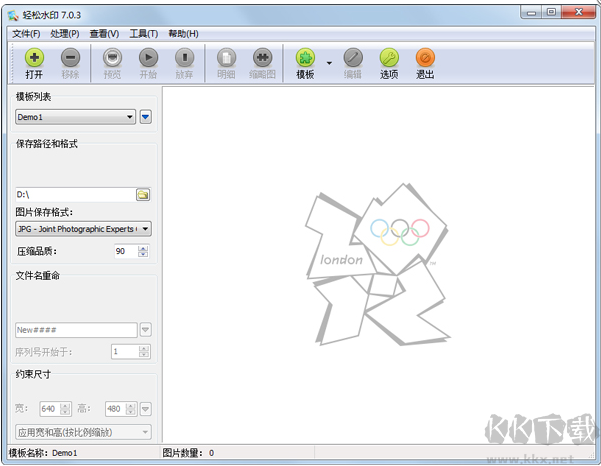Click the green Template (模板) puzzle icon
The height and width of the screenshot is (466, 601).
[x=305, y=58]
